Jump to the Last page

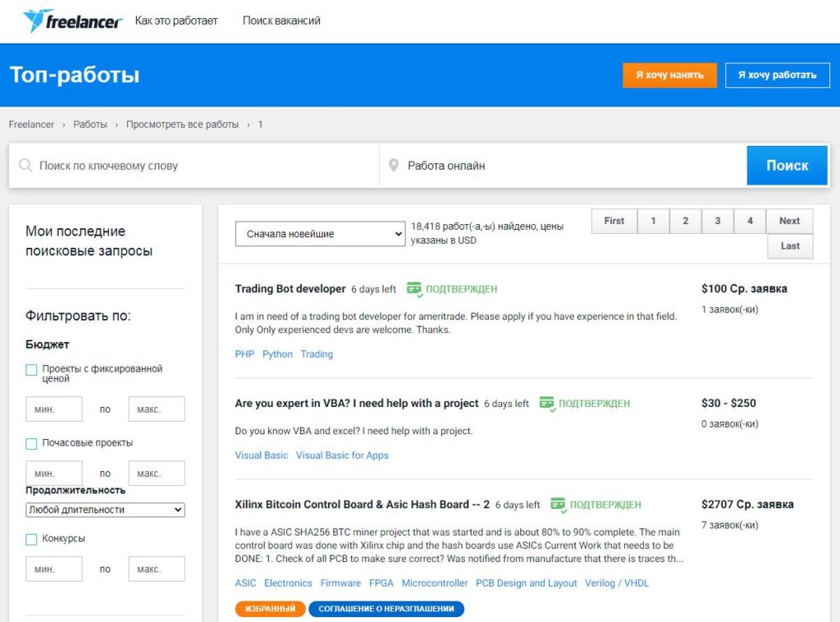[790, 246]
